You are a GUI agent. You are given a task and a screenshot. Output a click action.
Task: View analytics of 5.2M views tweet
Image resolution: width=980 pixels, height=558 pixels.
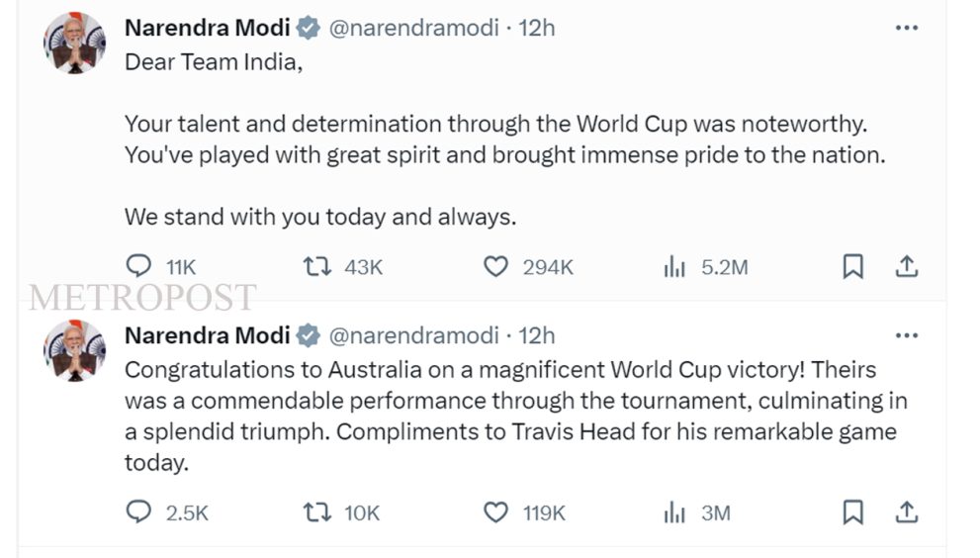coord(674,266)
